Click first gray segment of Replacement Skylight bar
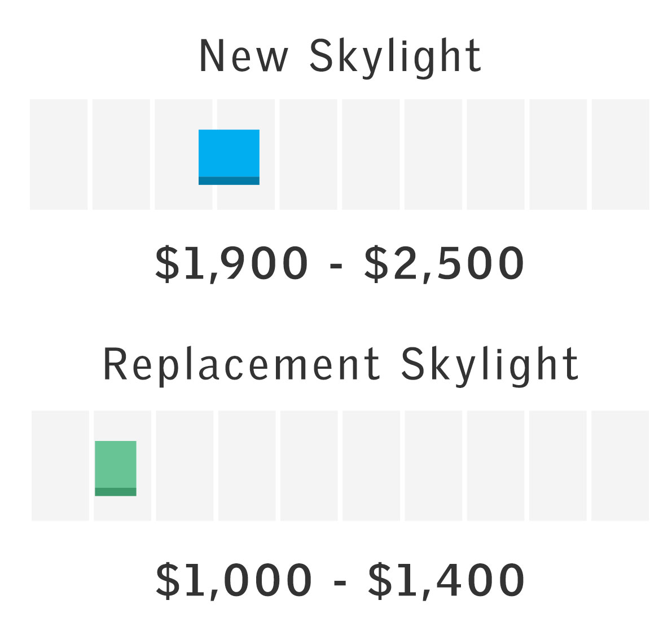The width and height of the screenshot is (672, 631). point(60,466)
